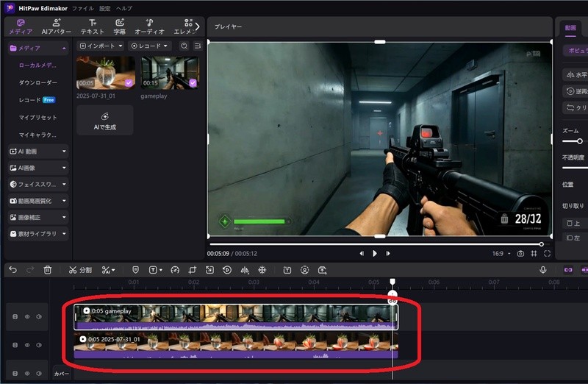Take a snapshot with the camera icon

pos(520,254)
